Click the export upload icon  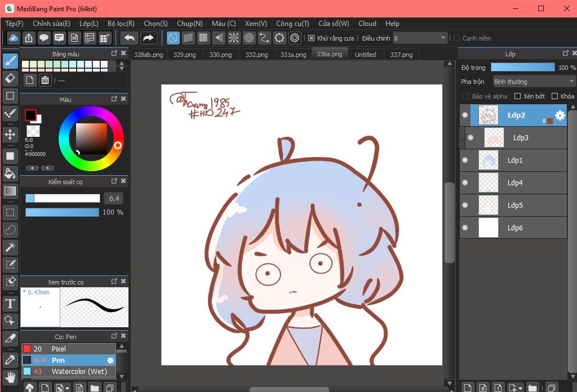[29, 38]
